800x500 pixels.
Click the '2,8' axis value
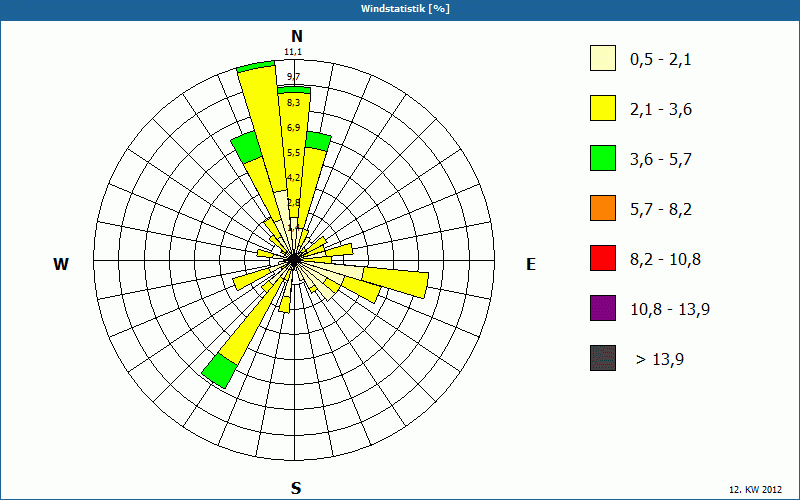pyautogui.click(x=293, y=203)
